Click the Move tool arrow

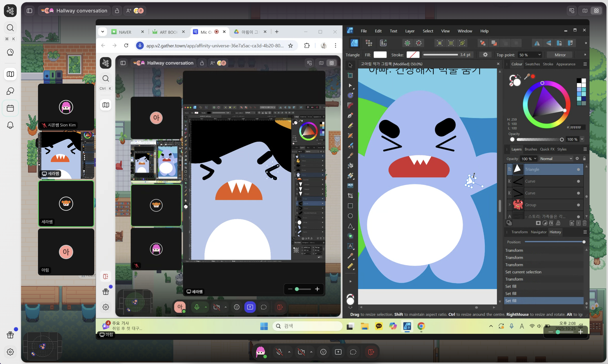(350, 65)
